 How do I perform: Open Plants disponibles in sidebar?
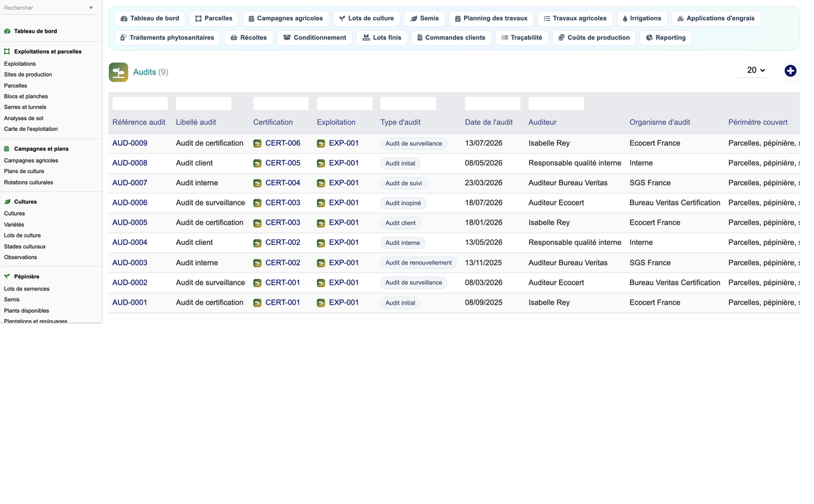[26, 311]
